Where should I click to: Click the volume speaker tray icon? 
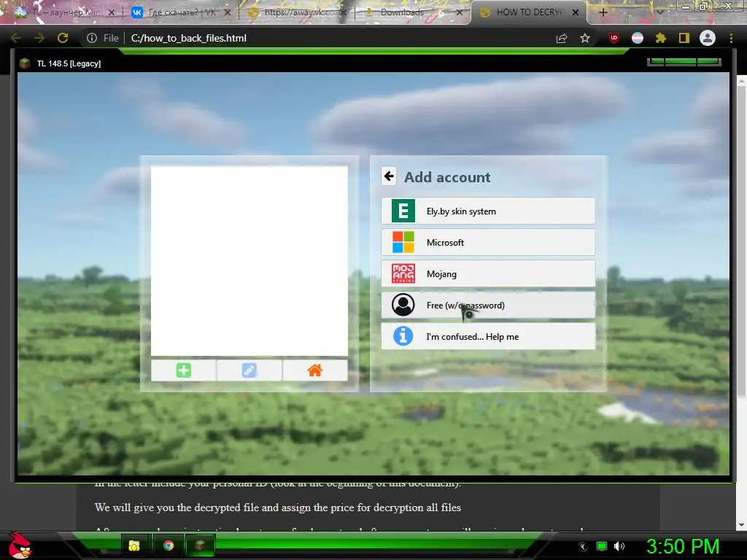(619, 547)
